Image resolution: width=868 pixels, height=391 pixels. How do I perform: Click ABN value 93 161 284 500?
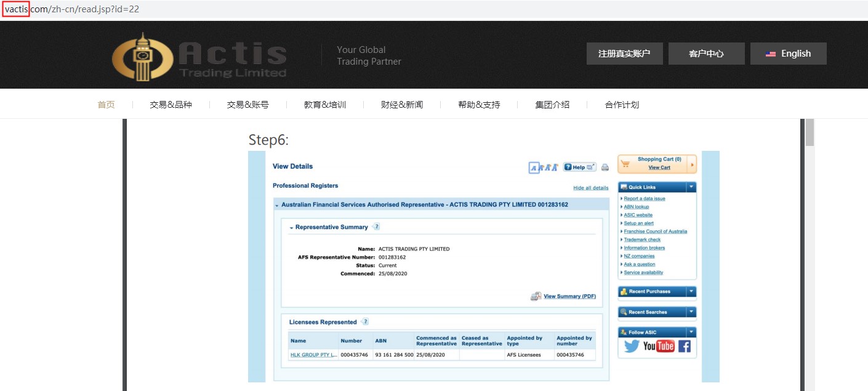coord(394,355)
